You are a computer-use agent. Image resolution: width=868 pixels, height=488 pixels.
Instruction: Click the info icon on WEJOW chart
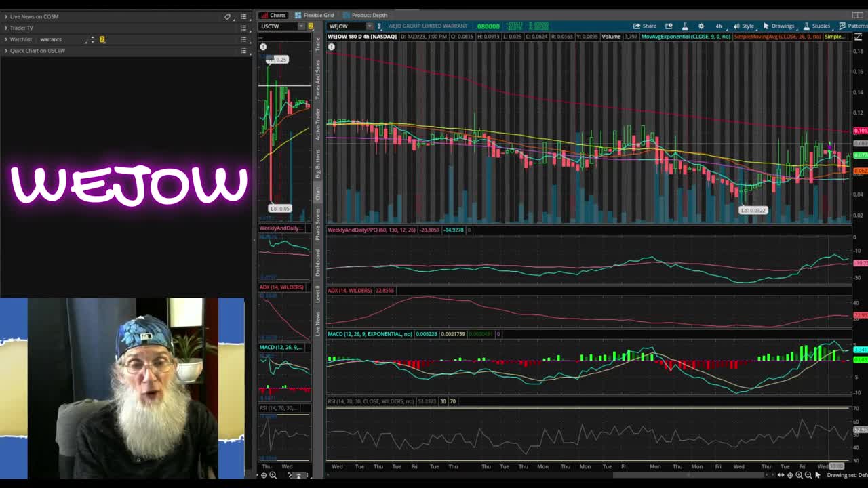[x=332, y=47]
